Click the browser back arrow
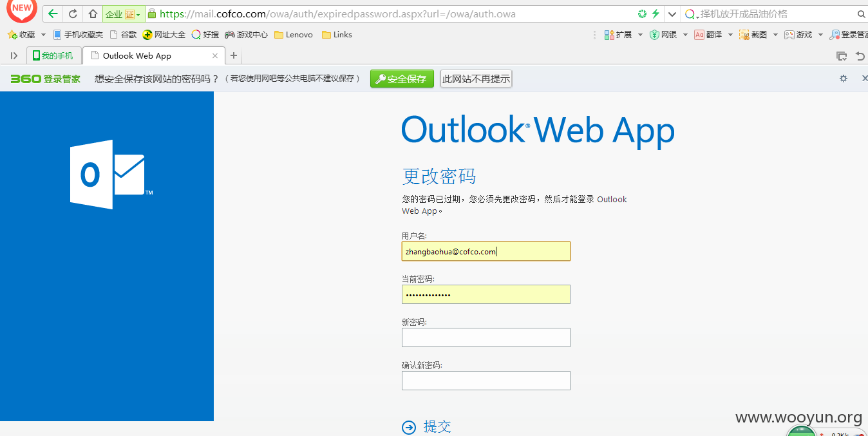The image size is (868, 436). pyautogui.click(x=53, y=14)
